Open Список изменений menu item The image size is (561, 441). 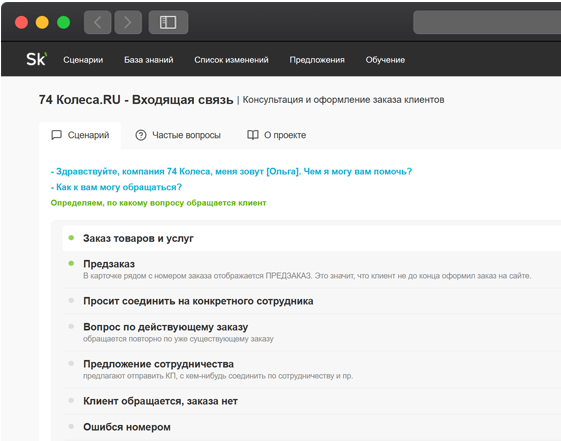tap(231, 60)
